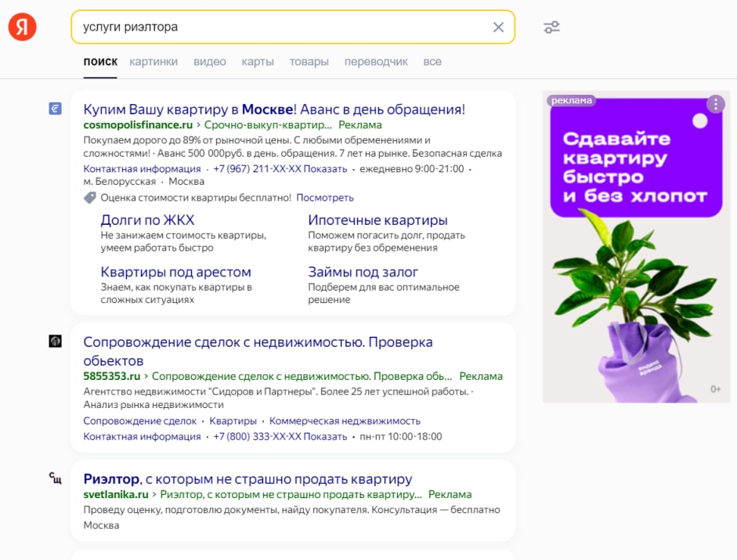This screenshot has width=737, height=560.
Task: Click 'реклама' label on the banner
Action: coord(571,100)
